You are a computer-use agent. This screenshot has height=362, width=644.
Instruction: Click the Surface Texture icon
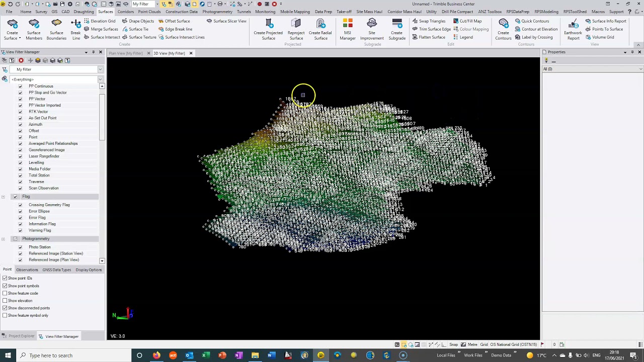[x=125, y=37]
